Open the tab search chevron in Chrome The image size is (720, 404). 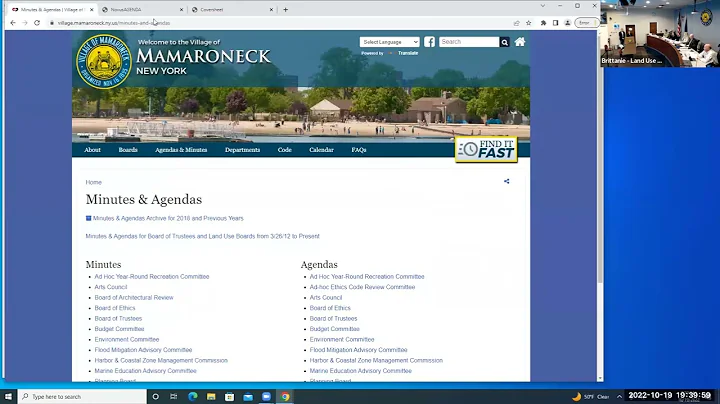pos(543,6)
